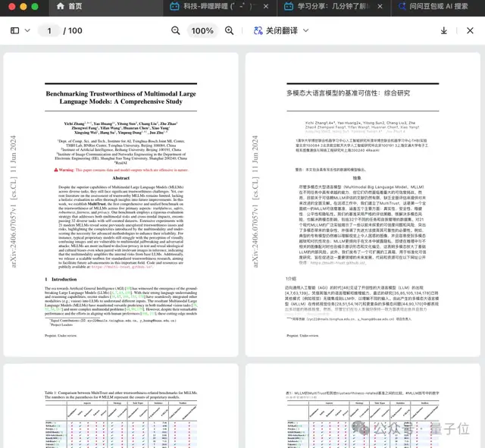Zoom in with the plus magnifier

click(230, 30)
